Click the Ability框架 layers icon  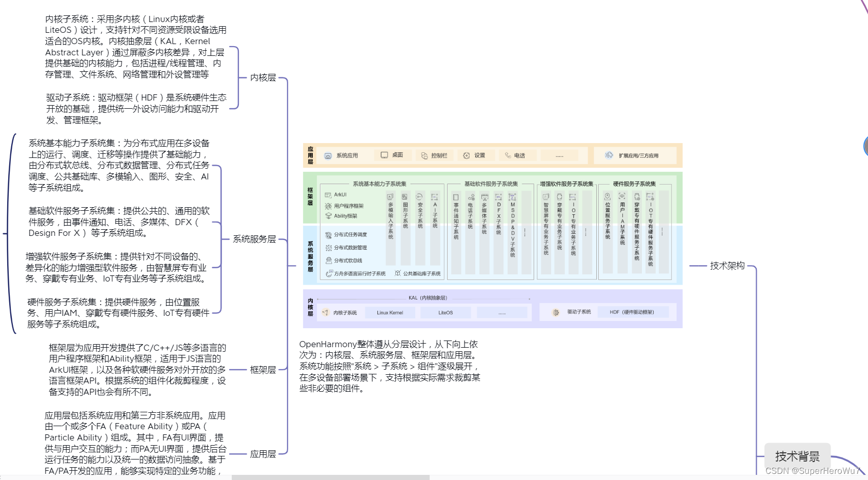[329, 216]
